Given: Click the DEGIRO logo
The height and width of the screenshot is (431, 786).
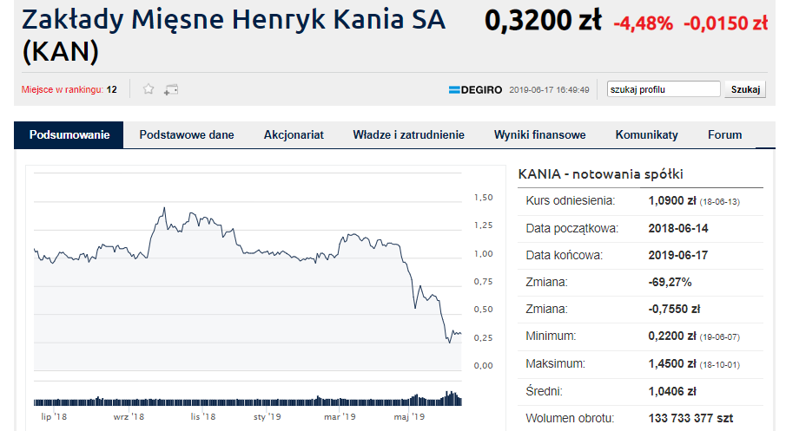Looking at the screenshot, I should pyautogui.click(x=475, y=90).
